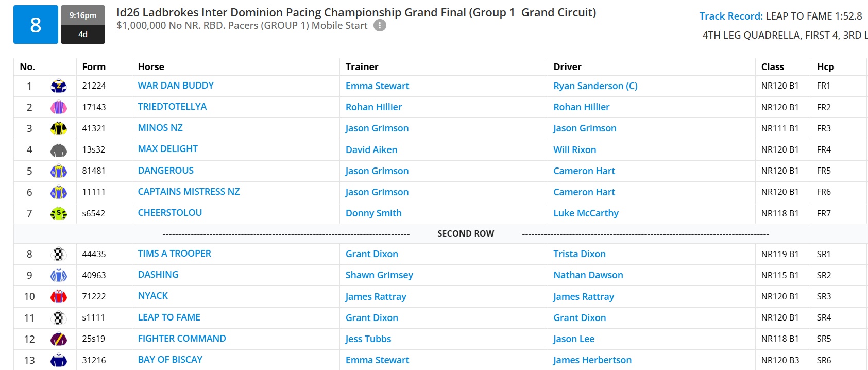View trainer Emma Stewart for War Dan Buddy
The height and width of the screenshot is (370, 868).
tap(377, 86)
